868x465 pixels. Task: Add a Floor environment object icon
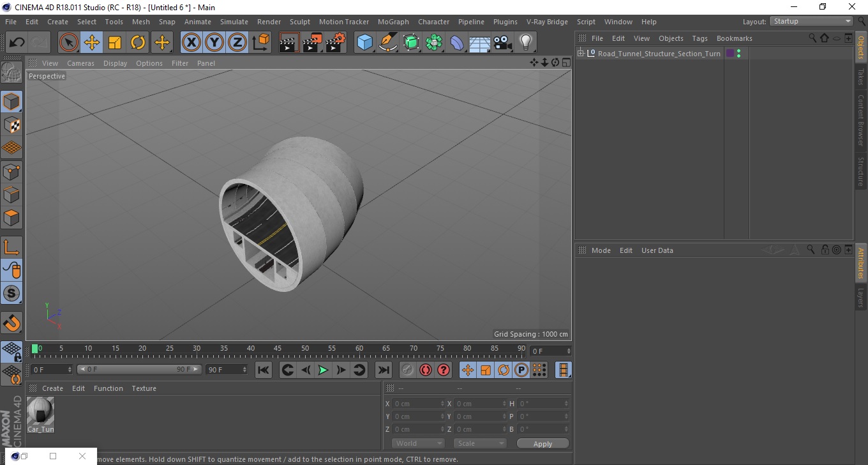coord(480,43)
